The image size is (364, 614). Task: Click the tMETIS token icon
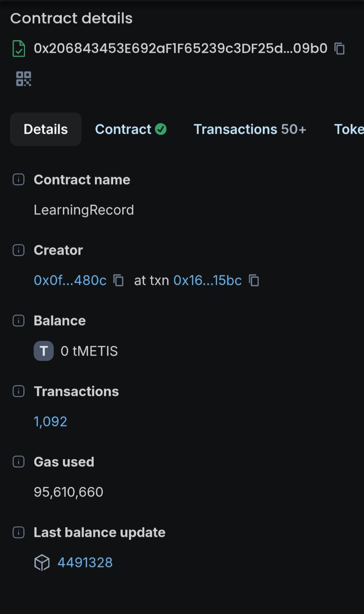[44, 351]
